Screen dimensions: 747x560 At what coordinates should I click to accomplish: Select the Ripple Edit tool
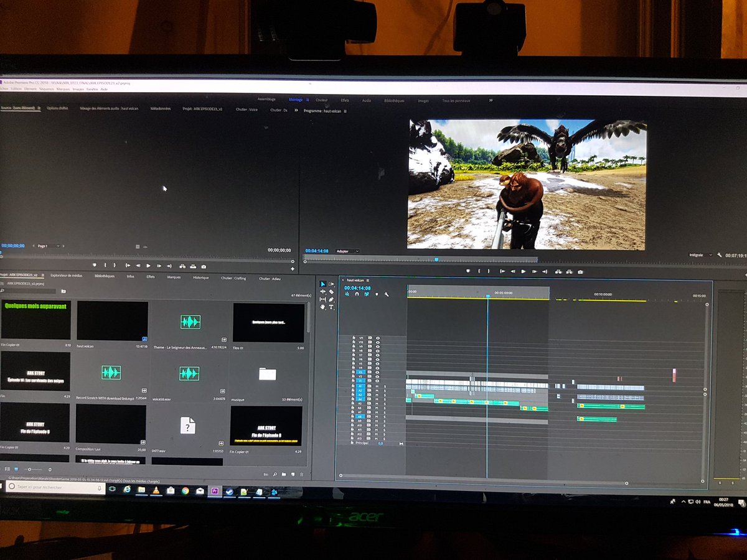coord(323,292)
